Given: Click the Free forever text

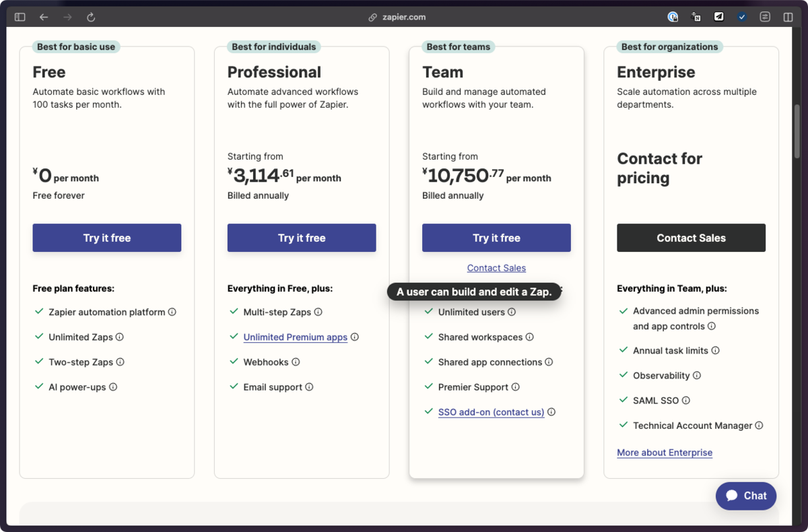Looking at the screenshot, I should tap(59, 195).
